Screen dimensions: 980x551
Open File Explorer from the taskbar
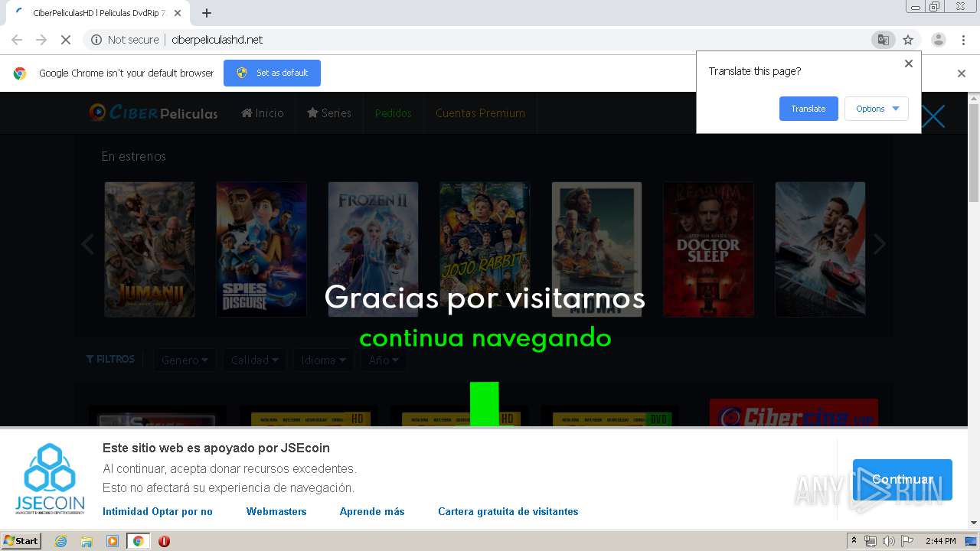(x=87, y=541)
